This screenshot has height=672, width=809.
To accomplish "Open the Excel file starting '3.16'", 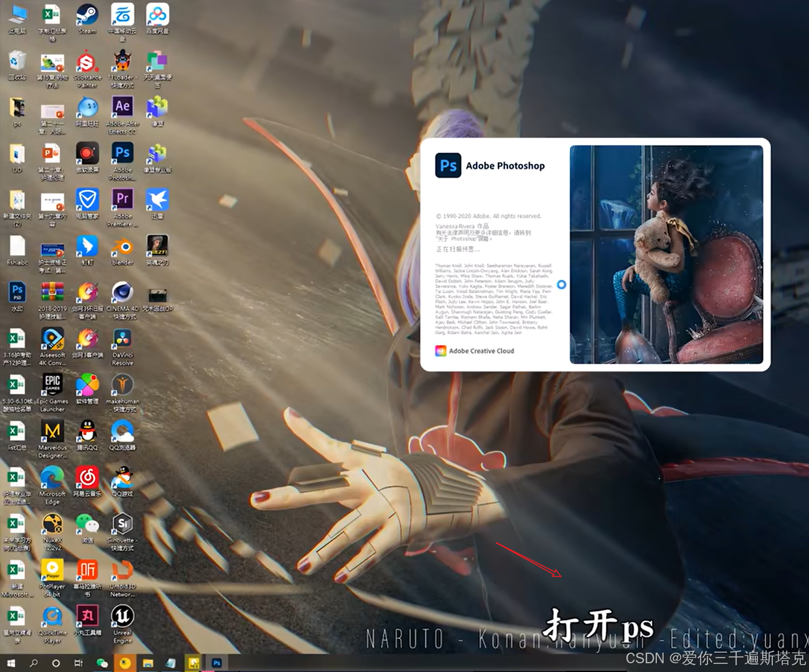I will (17, 346).
